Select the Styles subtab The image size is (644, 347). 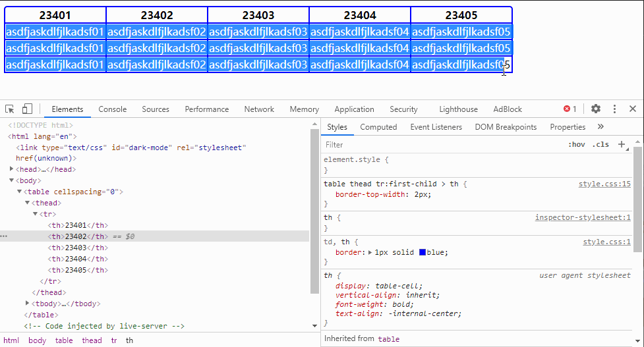click(x=337, y=127)
